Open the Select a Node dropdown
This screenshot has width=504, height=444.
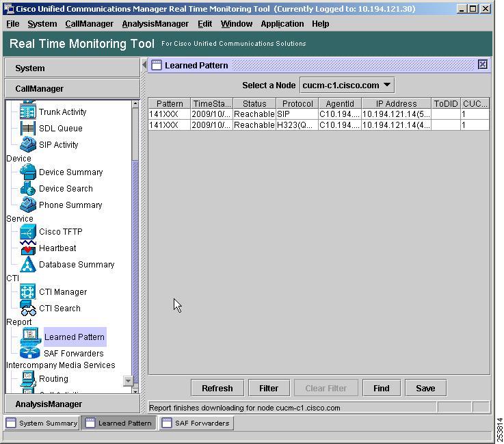(x=347, y=86)
